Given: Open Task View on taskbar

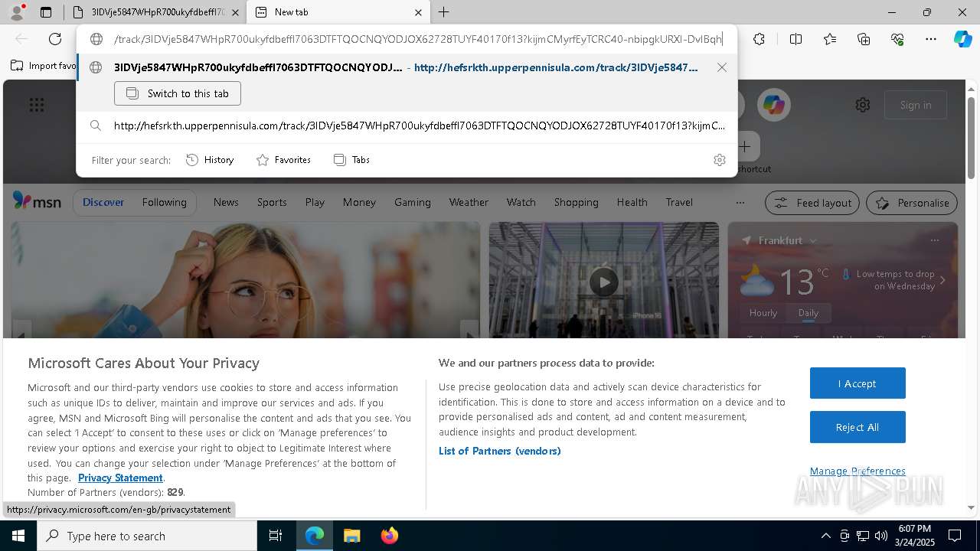Looking at the screenshot, I should click(x=276, y=536).
